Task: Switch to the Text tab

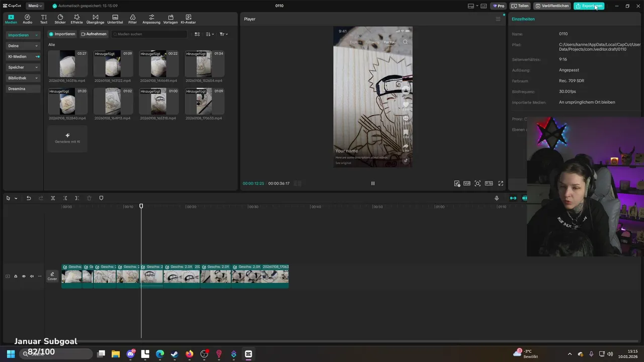Action: [44, 19]
